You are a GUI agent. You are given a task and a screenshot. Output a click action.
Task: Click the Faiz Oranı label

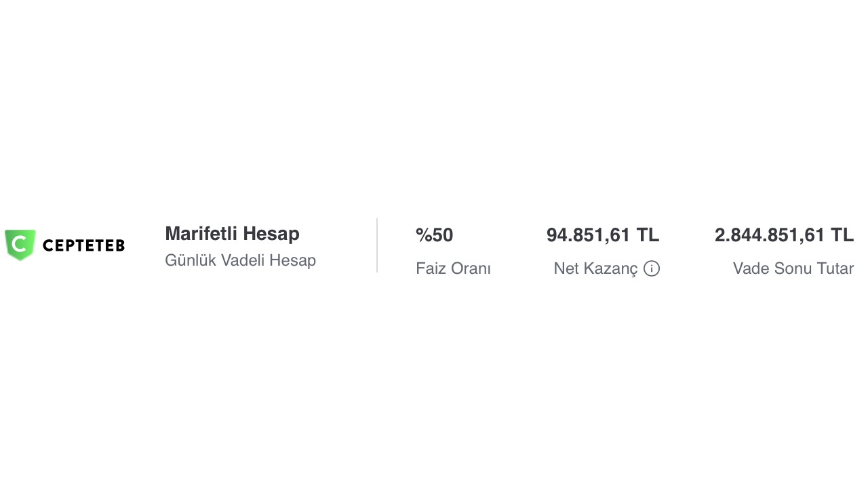click(453, 268)
